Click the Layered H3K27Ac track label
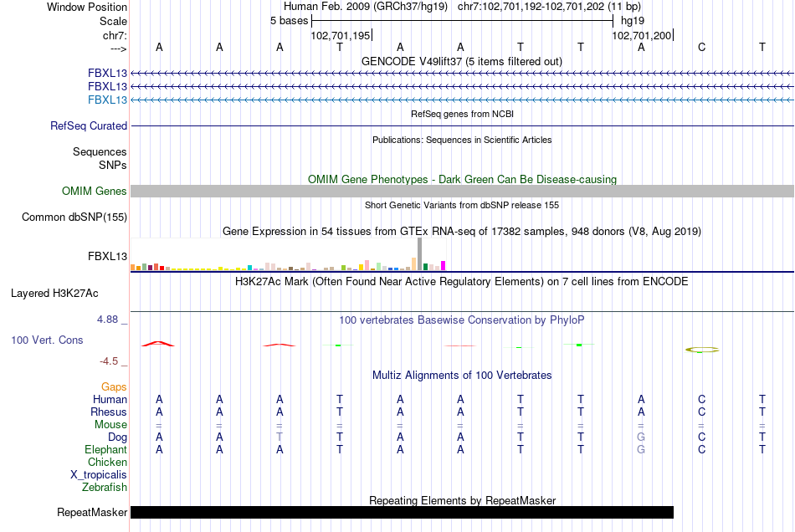This screenshot has height=532, width=795. click(54, 294)
